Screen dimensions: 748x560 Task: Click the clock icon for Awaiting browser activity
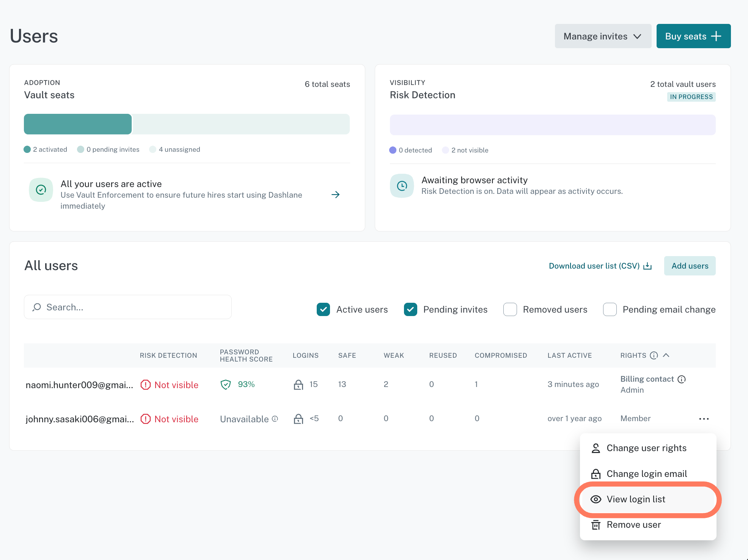[402, 186]
